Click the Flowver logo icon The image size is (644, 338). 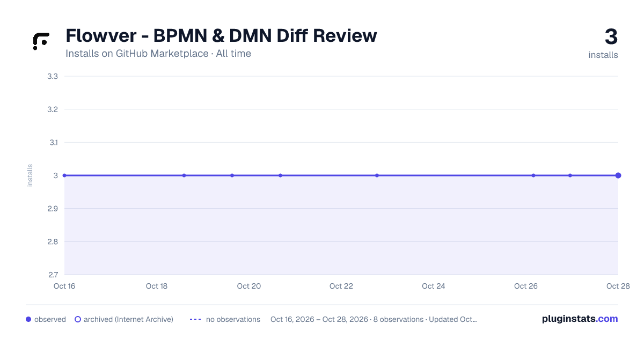(41, 41)
